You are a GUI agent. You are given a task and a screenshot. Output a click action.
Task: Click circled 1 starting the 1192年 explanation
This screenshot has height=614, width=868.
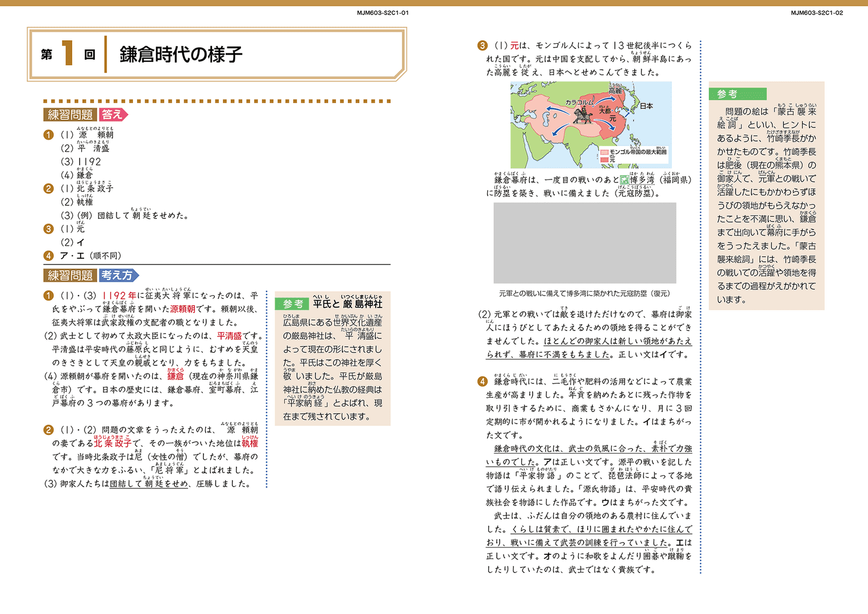pos(49,296)
